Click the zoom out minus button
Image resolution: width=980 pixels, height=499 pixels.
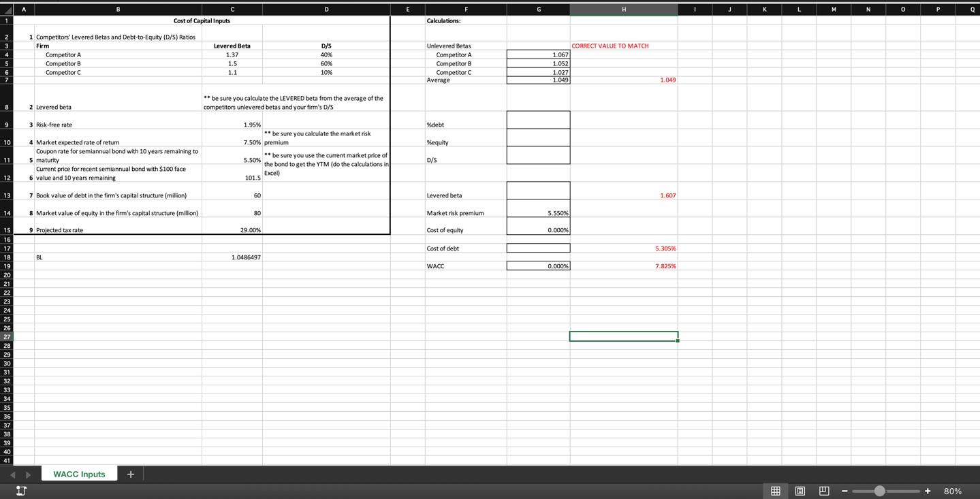844,491
